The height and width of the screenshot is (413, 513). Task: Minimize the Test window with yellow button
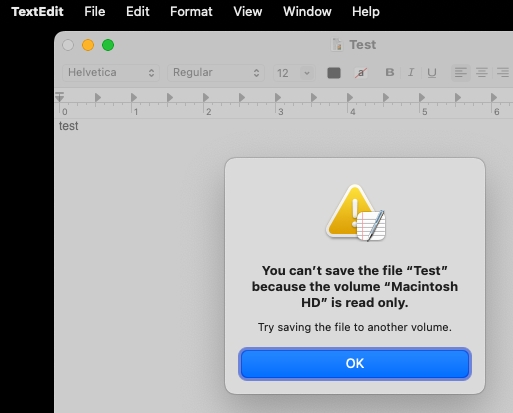coord(88,45)
